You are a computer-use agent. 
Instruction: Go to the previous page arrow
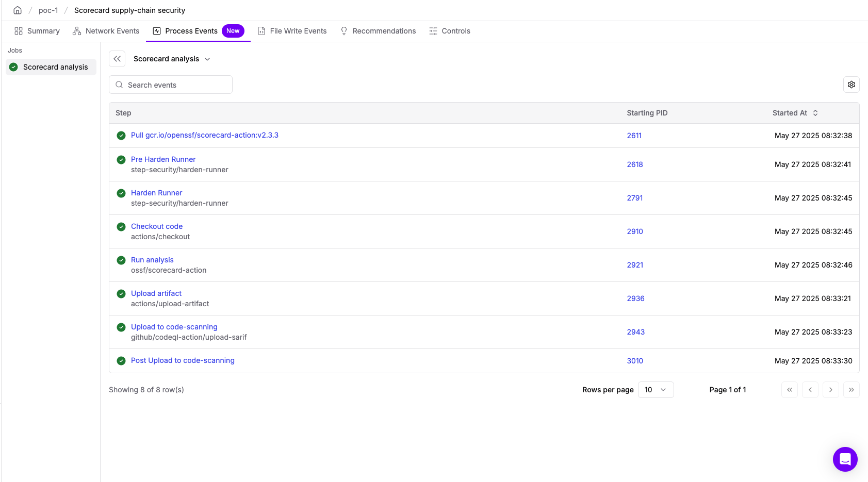point(810,390)
